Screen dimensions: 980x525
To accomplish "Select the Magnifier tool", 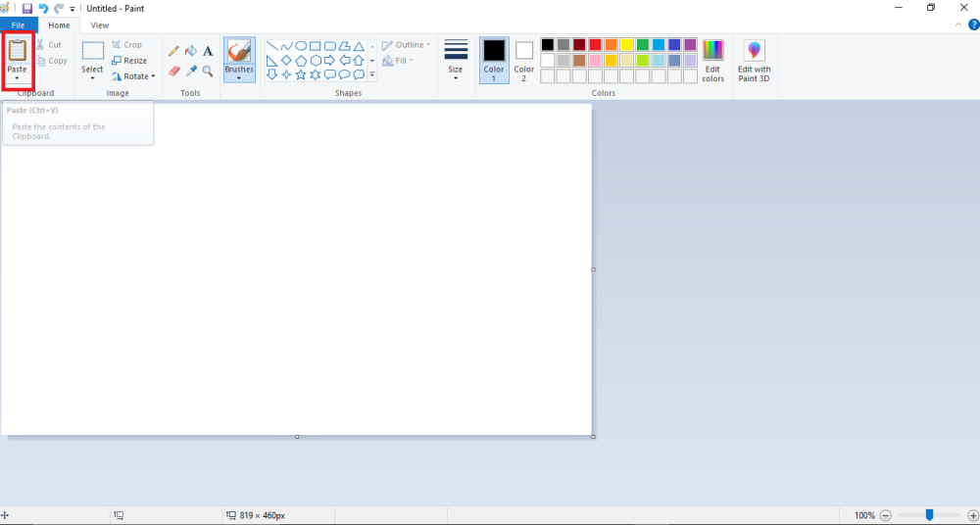I will pos(208,72).
